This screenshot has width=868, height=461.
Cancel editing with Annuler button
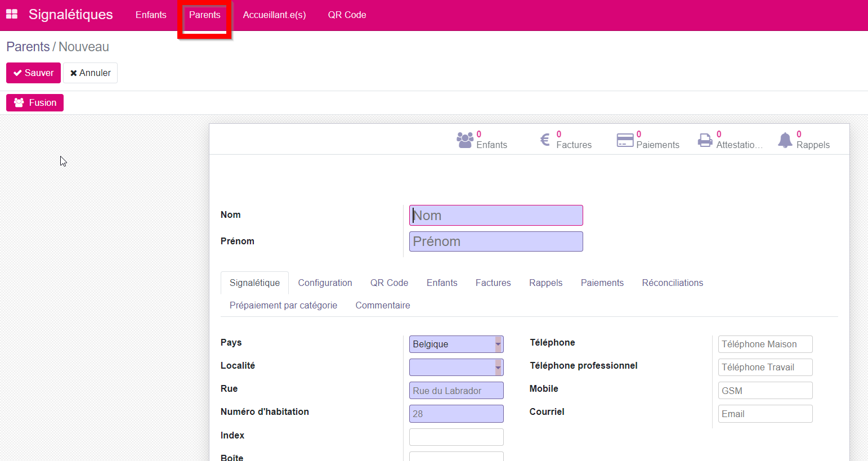pos(90,73)
